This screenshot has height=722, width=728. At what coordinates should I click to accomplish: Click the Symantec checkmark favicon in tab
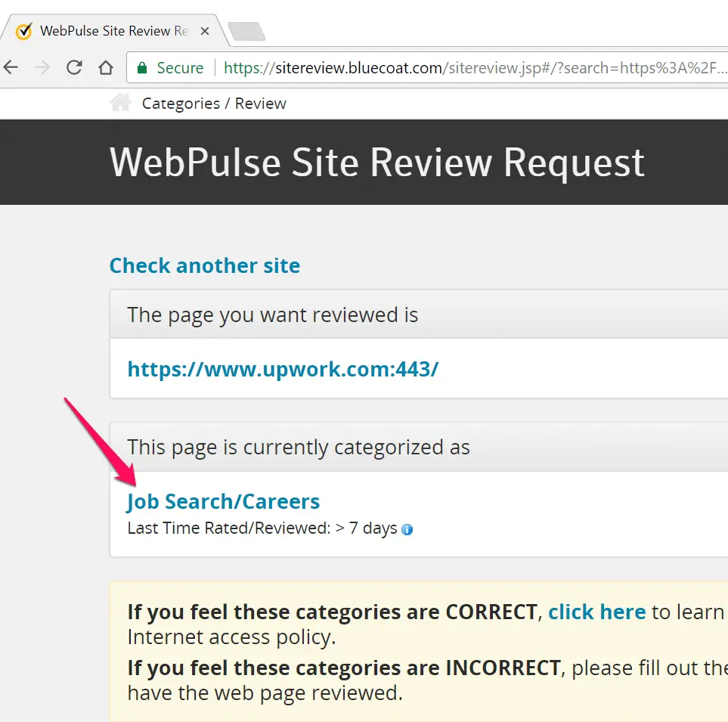tap(24, 32)
